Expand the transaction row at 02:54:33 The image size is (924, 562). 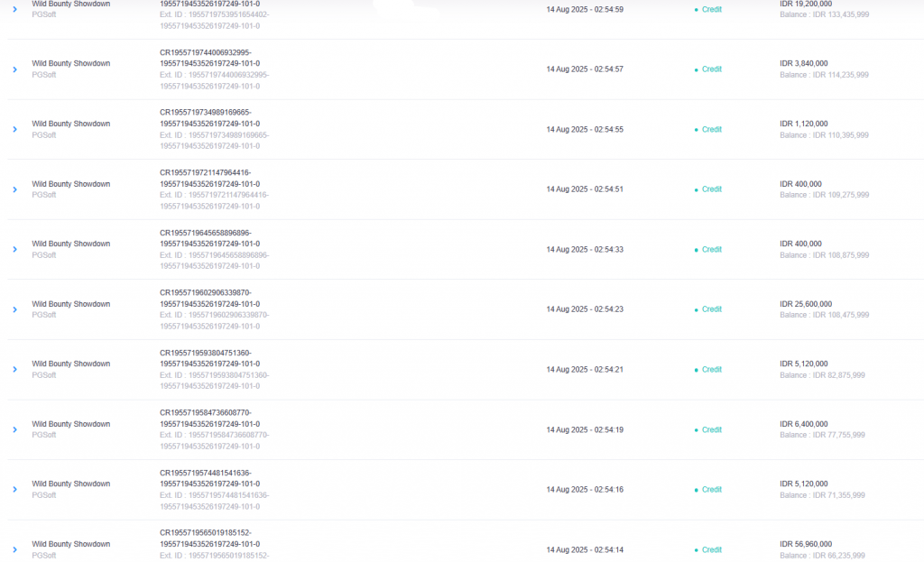pyautogui.click(x=14, y=250)
